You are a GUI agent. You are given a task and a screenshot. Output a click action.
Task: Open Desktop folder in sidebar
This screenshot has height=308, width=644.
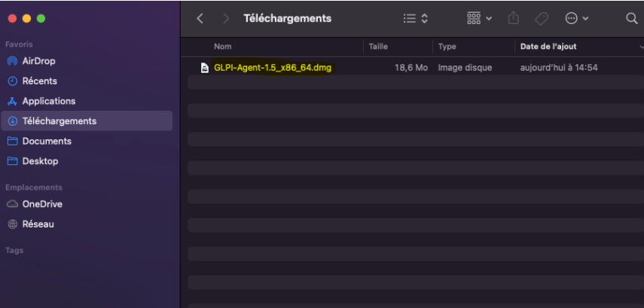87,161
